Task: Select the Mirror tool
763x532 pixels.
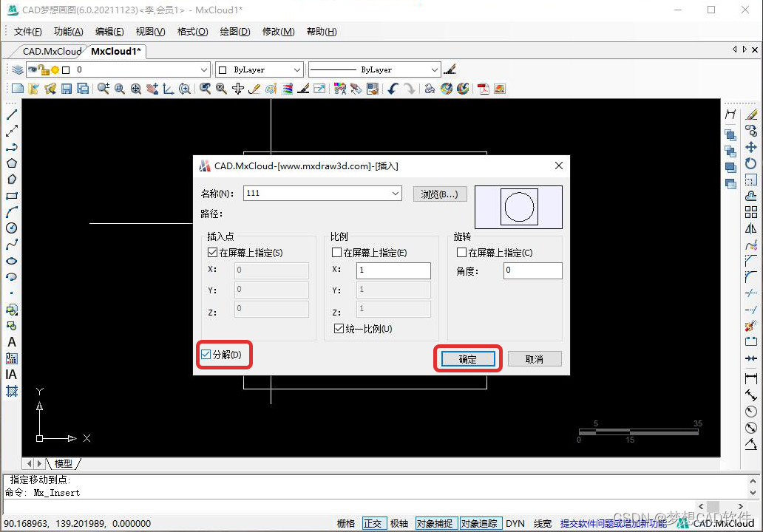Action: pyautogui.click(x=751, y=228)
